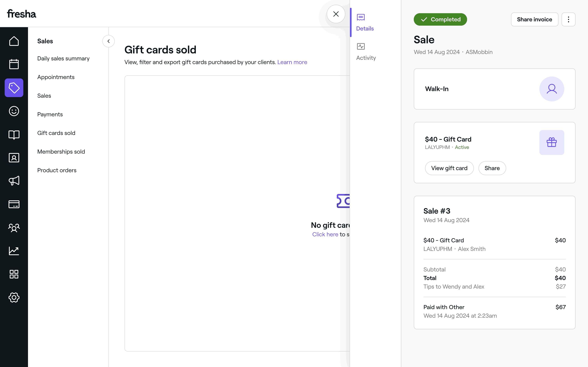Open the Team members icon
This screenshot has height=367, width=588.
pyautogui.click(x=14, y=228)
